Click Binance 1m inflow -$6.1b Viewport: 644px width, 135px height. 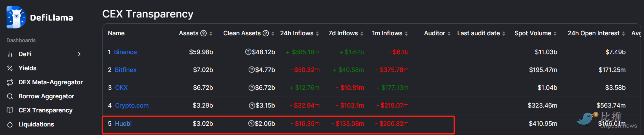tap(398, 52)
